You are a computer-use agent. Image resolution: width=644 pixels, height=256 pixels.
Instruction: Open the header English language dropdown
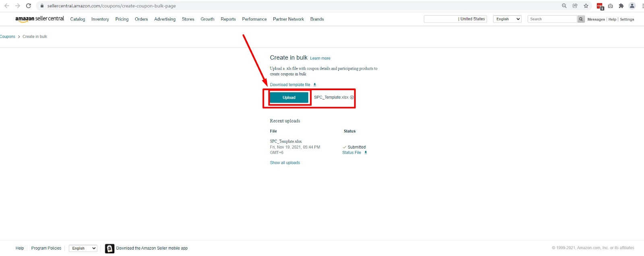coord(507,19)
